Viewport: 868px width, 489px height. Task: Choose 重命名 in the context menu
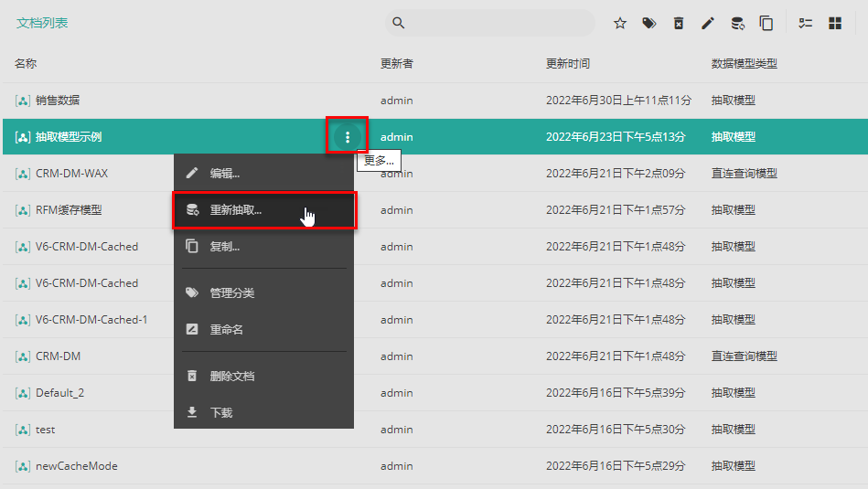227,330
